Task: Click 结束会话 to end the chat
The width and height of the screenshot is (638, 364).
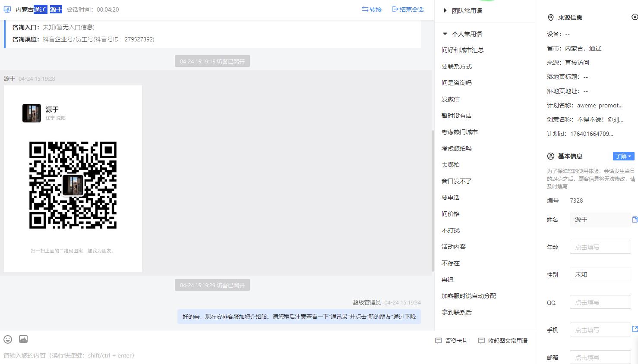Action: click(408, 9)
